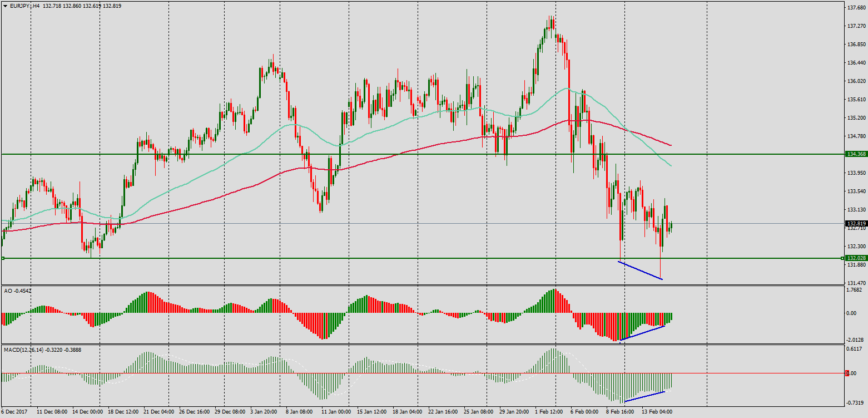Grab the left anchor square of 132.028 line

[x=3, y=258]
